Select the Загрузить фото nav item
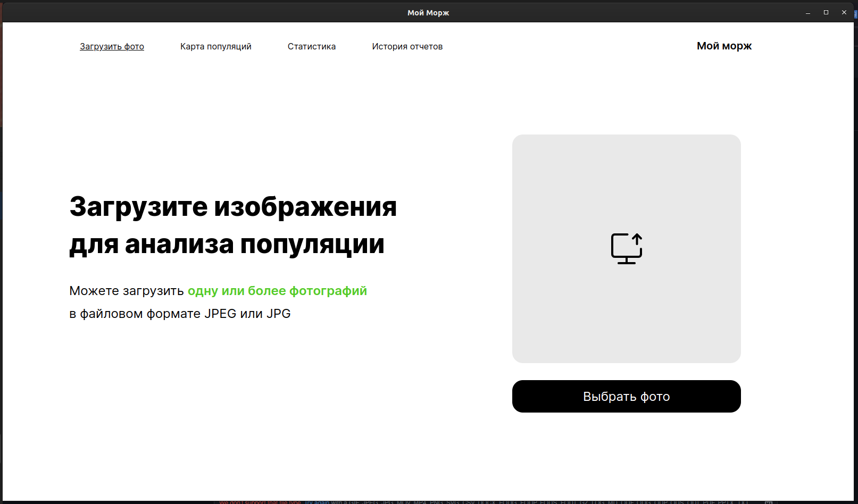This screenshot has width=858, height=504. click(111, 47)
